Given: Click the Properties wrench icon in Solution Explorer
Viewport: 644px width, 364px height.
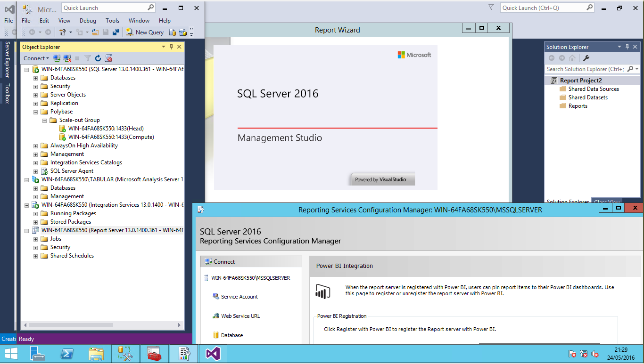Looking at the screenshot, I should [x=586, y=58].
